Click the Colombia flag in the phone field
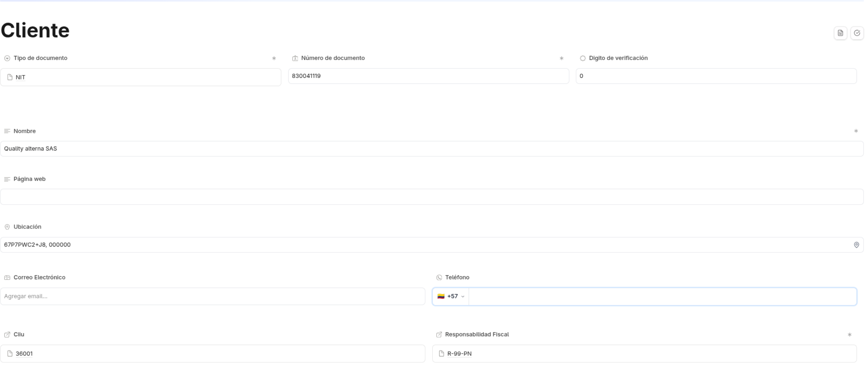This screenshot has height=369, width=868. (x=441, y=297)
